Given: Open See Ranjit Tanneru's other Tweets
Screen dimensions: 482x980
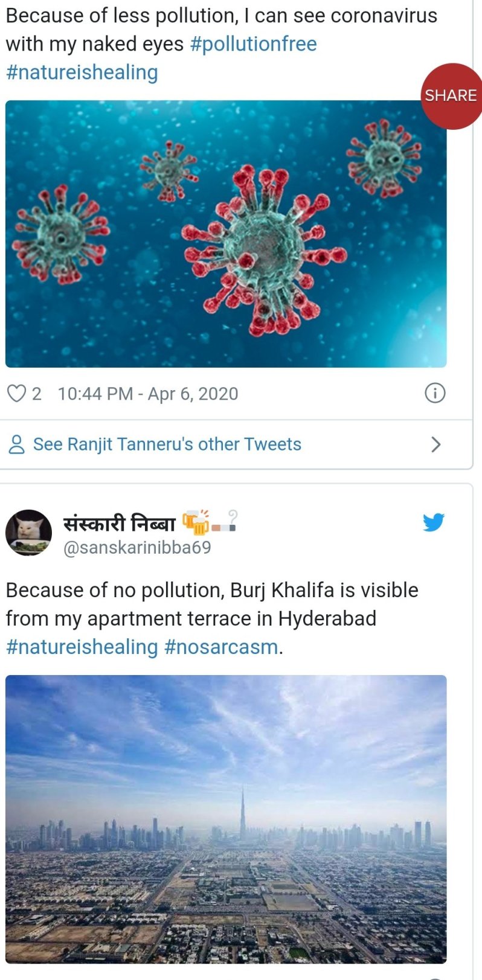Looking at the screenshot, I should click(167, 444).
